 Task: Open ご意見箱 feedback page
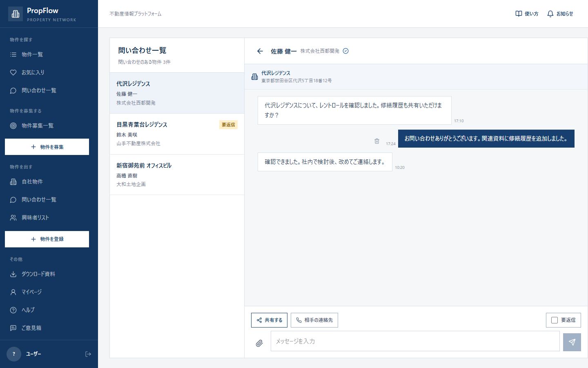[49, 328]
